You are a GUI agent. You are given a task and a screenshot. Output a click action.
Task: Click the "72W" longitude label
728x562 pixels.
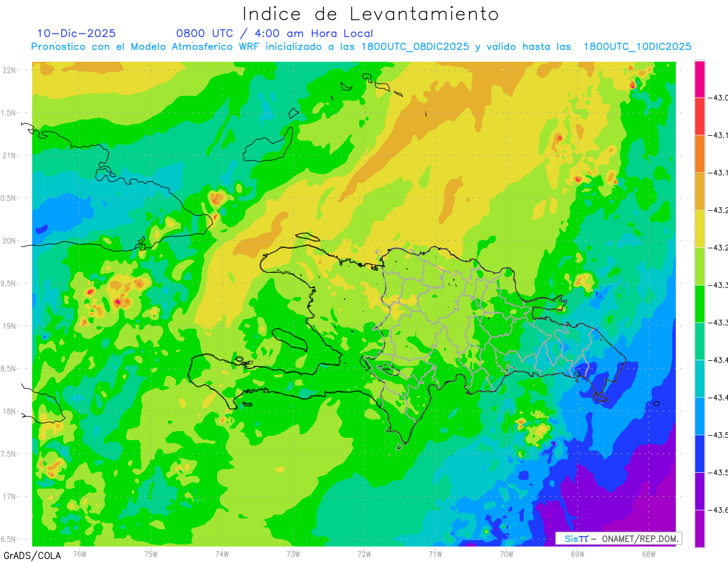point(364,553)
